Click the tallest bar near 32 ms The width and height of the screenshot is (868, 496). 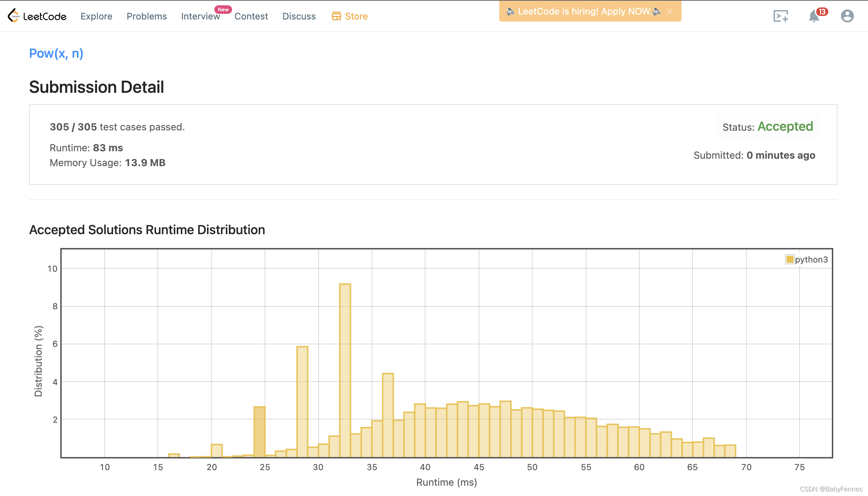click(345, 370)
